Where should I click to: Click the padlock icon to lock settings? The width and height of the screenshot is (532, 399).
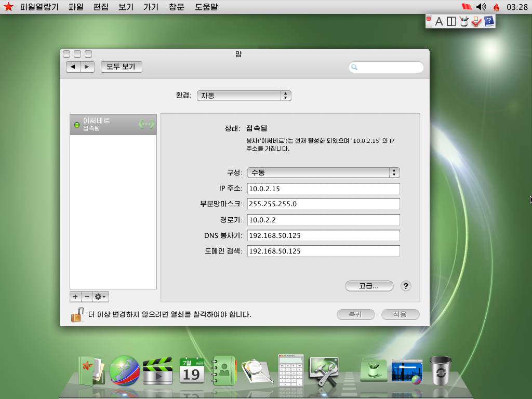77,314
